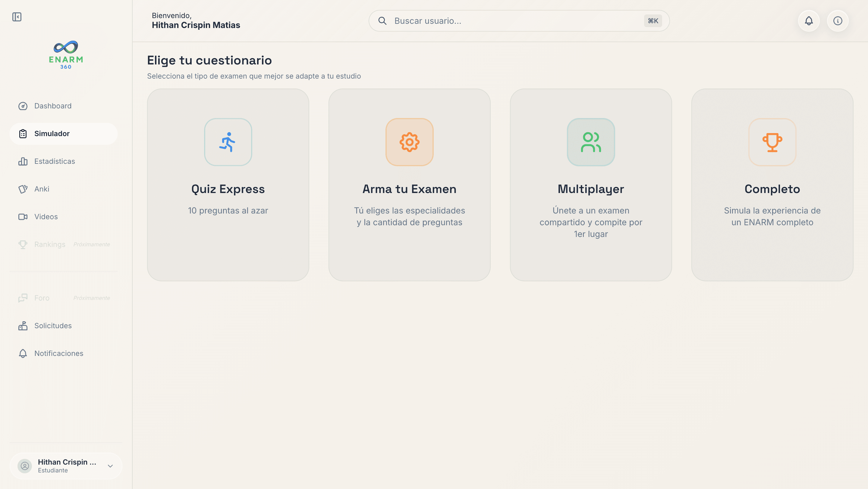868x489 pixels.
Task: Collapse the sidebar with the panel icon
Action: (x=17, y=17)
